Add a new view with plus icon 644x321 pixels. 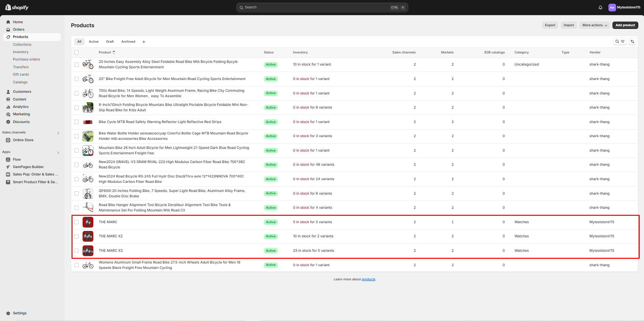(x=144, y=42)
